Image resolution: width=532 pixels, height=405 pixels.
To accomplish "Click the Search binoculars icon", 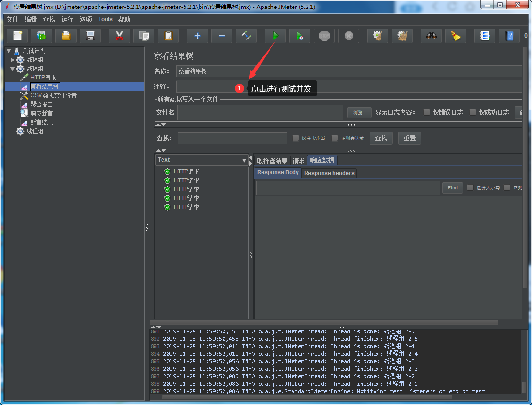I will [x=431, y=36].
